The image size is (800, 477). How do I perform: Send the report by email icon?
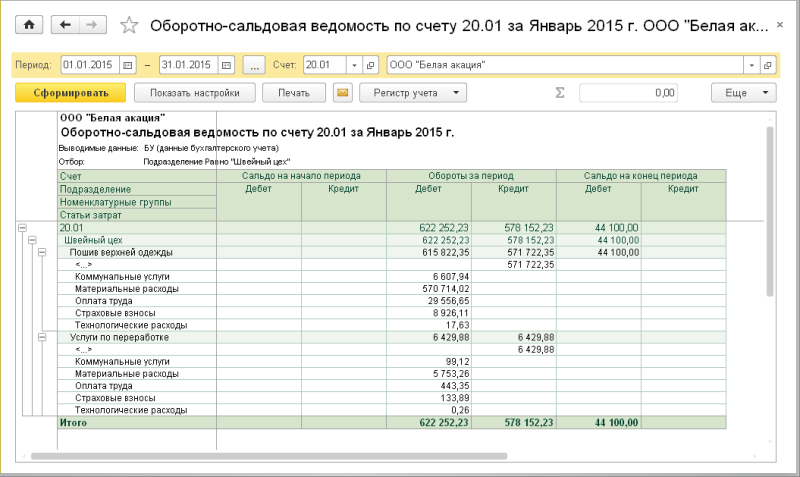click(x=342, y=93)
